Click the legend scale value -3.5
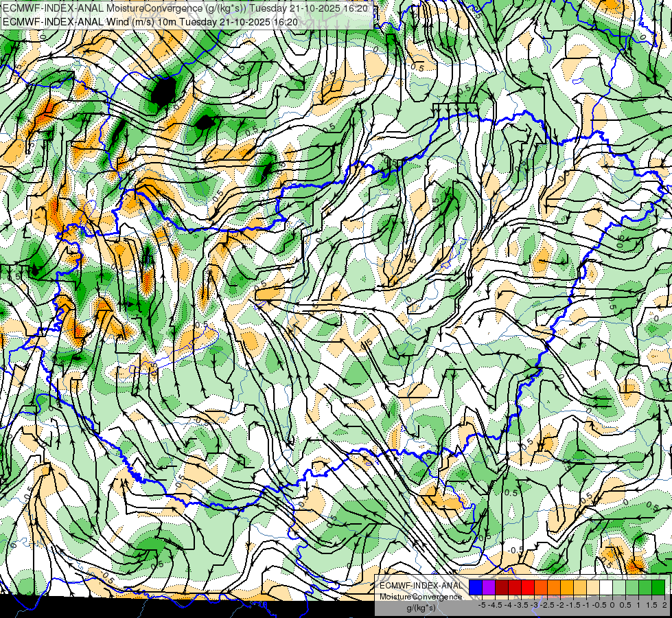 [x=522, y=605]
